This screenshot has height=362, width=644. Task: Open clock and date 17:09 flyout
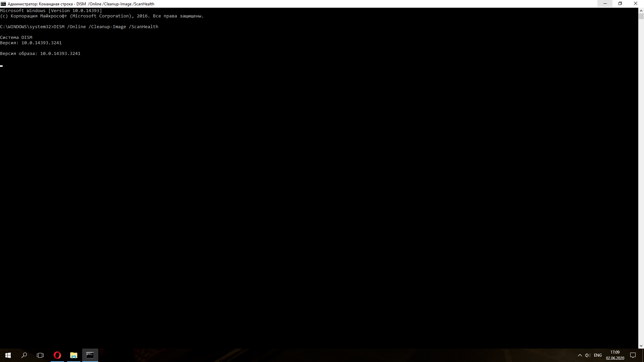click(615, 355)
